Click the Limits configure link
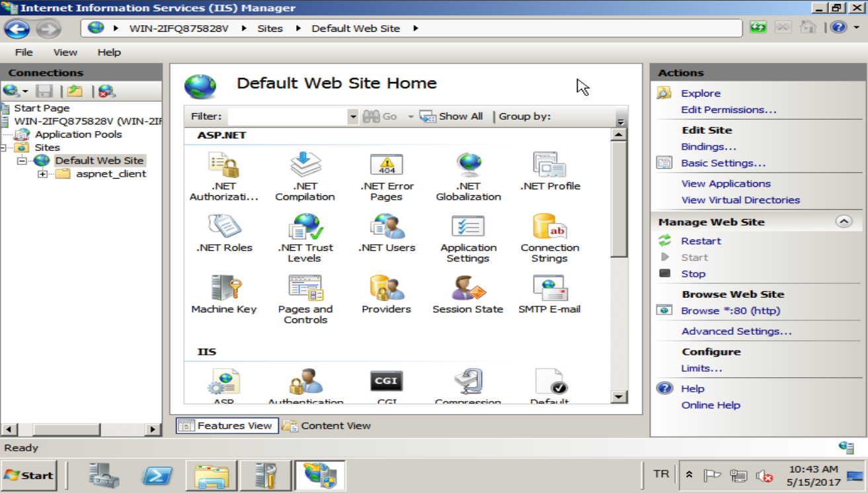Viewport: 868px width, 493px height. tap(701, 368)
